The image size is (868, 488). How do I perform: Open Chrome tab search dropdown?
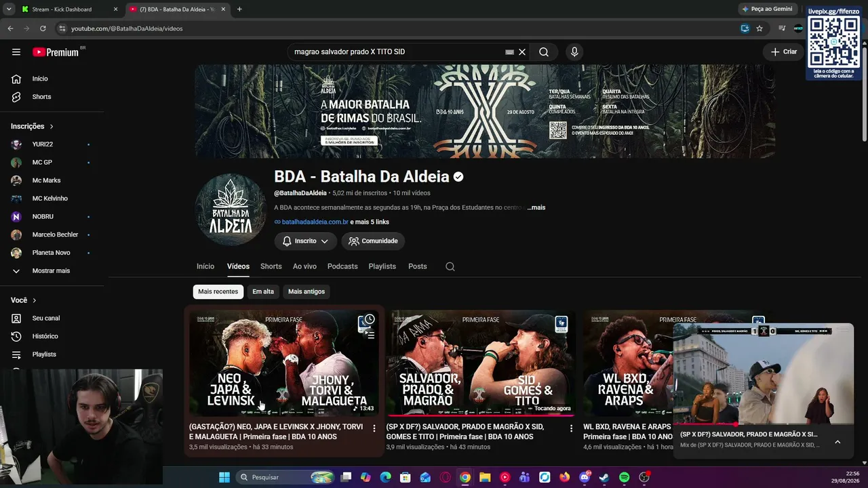click(9, 9)
